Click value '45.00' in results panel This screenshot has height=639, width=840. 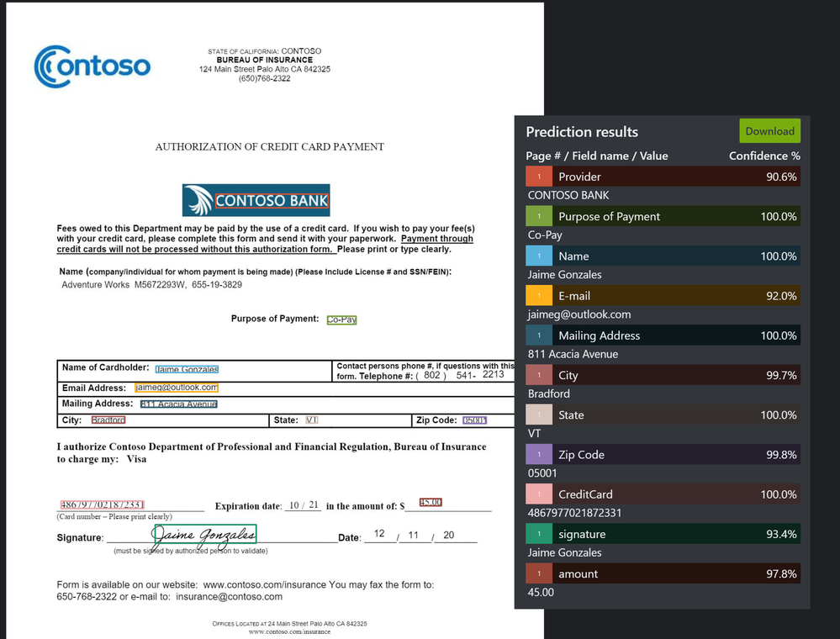click(541, 592)
